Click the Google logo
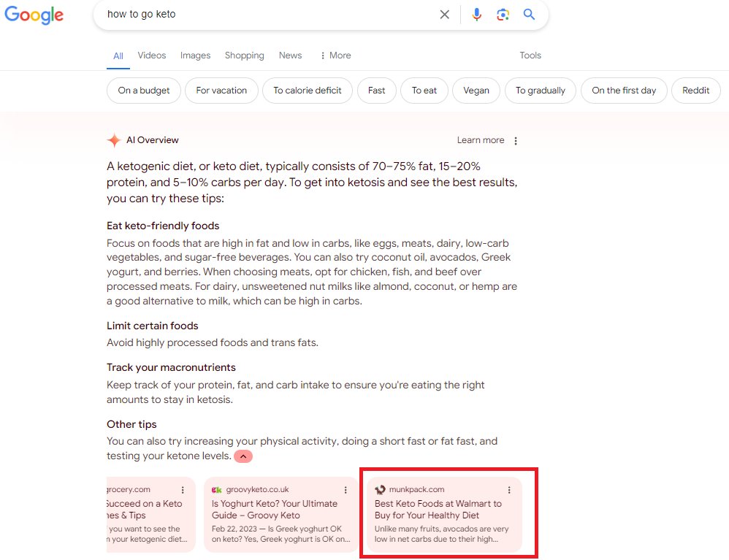This screenshot has width=729, height=560. click(x=34, y=15)
